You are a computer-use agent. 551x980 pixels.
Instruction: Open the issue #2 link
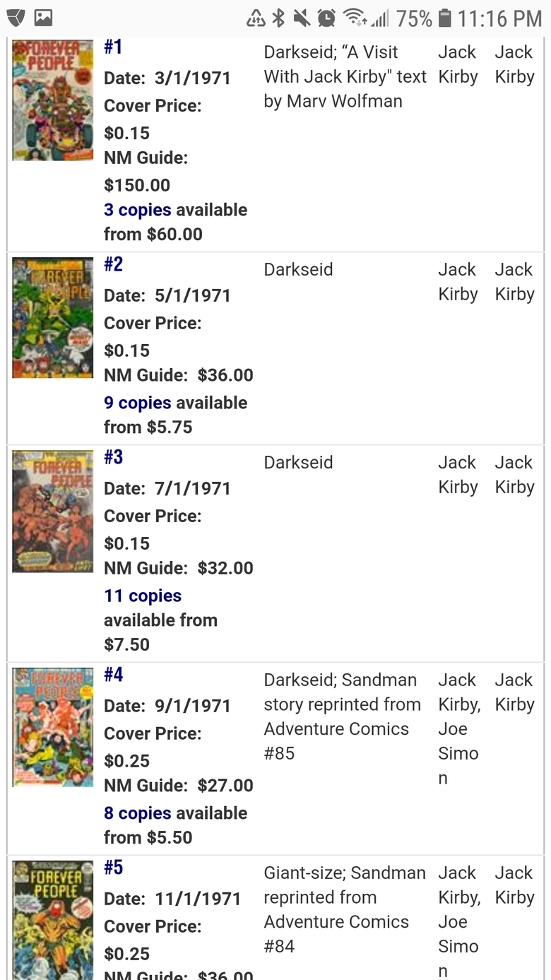click(x=113, y=265)
